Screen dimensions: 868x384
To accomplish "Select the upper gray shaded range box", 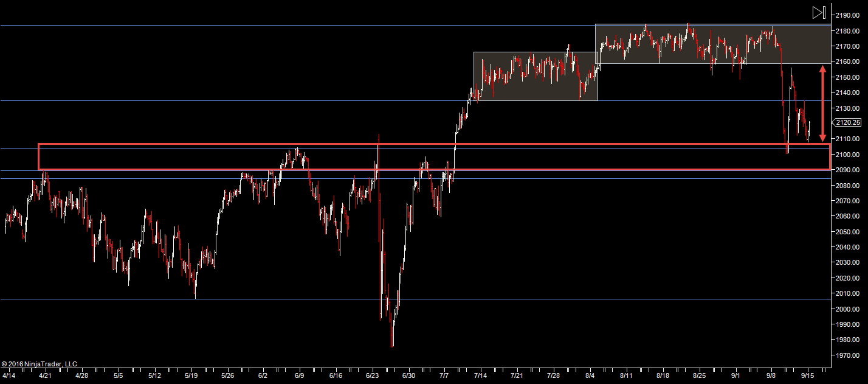I will tap(711, 44).
